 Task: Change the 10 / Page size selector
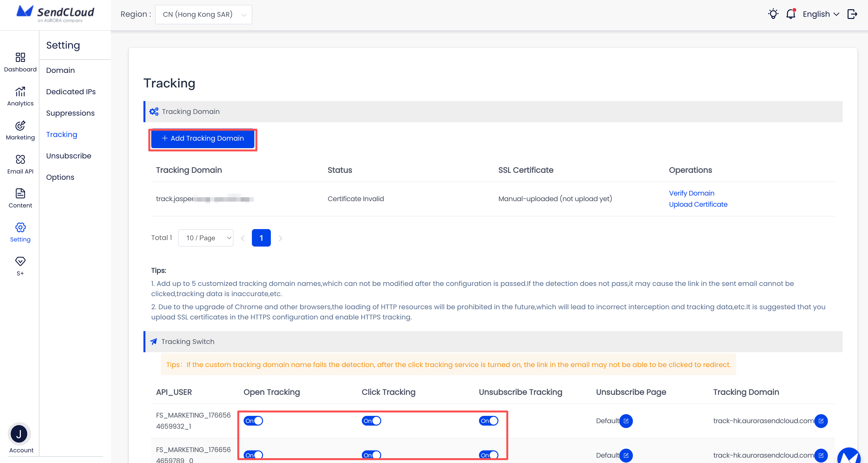(x=205, y=238)
